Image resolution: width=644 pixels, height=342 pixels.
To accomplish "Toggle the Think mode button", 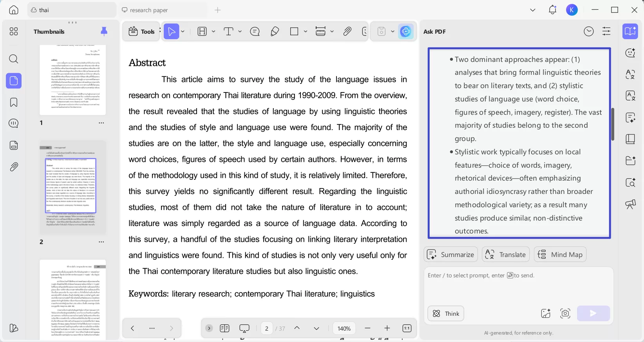I will 446,313.
